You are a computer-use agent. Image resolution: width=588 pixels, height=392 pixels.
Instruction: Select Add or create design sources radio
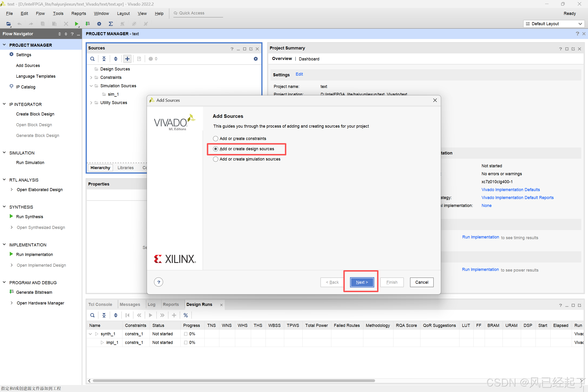point(215,149)
